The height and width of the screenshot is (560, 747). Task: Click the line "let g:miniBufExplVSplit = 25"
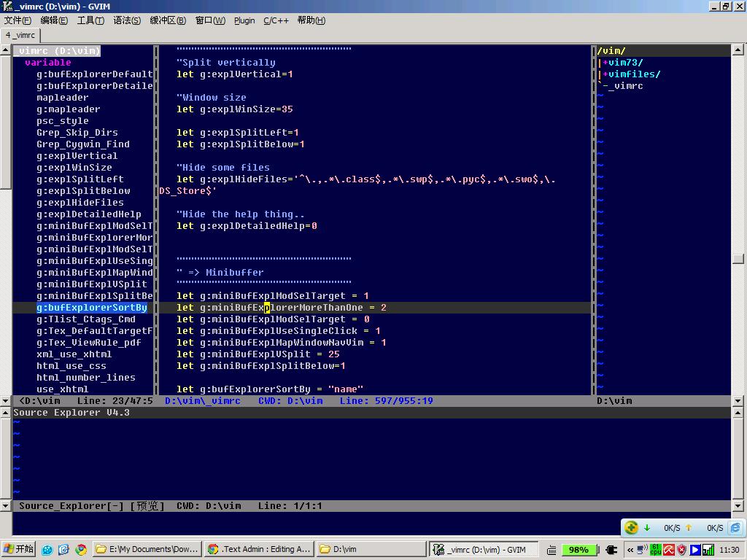[258, 354]
